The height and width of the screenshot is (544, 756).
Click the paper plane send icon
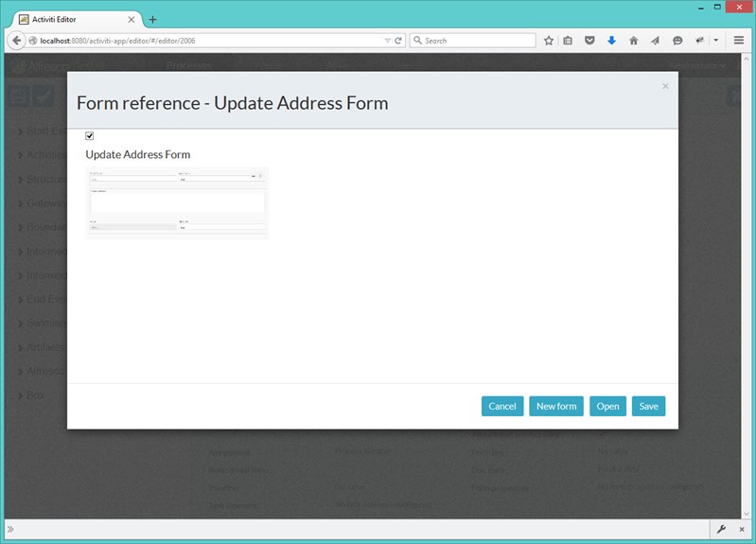coord(655,41)
